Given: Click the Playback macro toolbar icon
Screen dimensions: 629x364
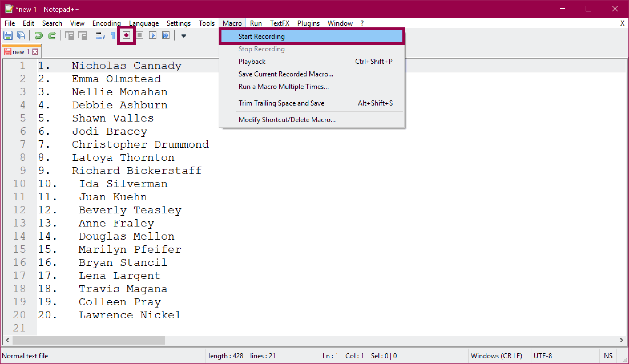Looking at the screenshot, I should 153,35.
